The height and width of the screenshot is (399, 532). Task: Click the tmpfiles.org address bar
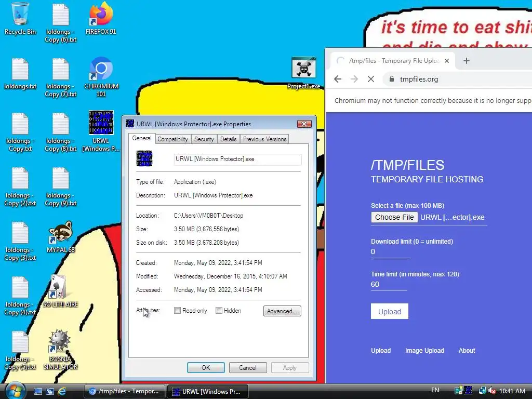click(458, 79)
